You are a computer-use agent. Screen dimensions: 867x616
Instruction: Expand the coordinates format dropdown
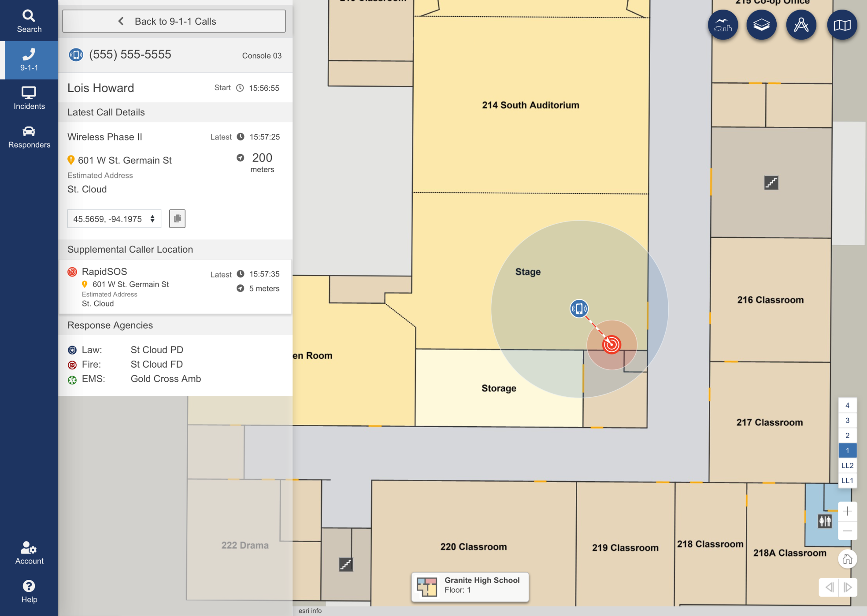(x=114, y=219)
